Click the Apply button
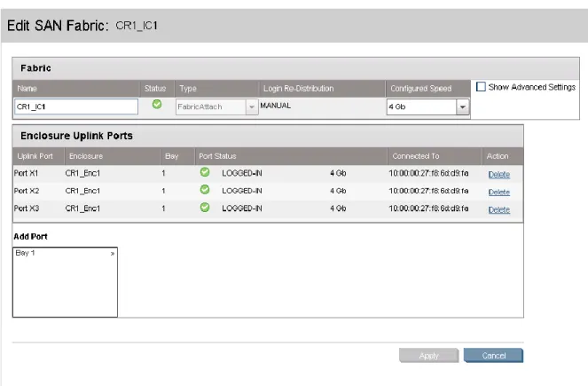This screenshot has width=588, height=386. click(x=428, y=356)
